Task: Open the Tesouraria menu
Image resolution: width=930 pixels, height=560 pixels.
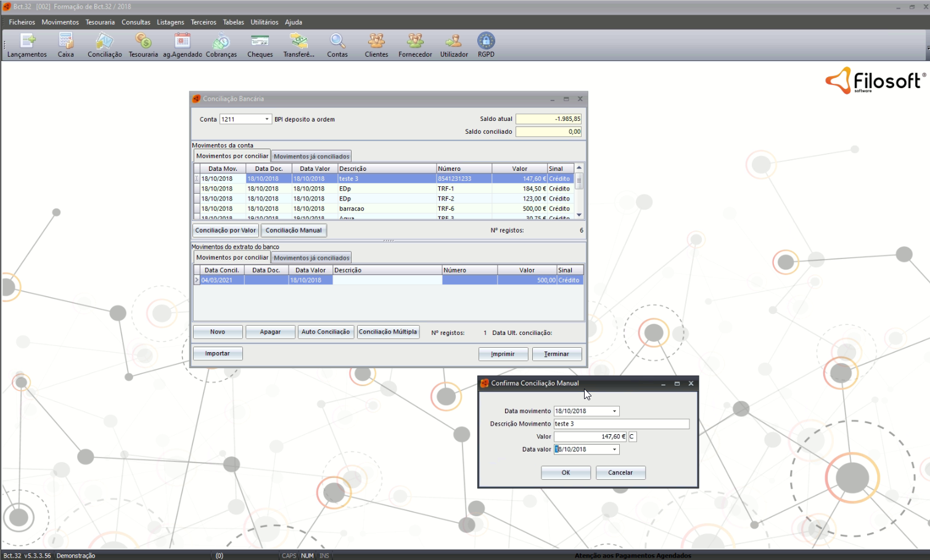Action: 100,22
